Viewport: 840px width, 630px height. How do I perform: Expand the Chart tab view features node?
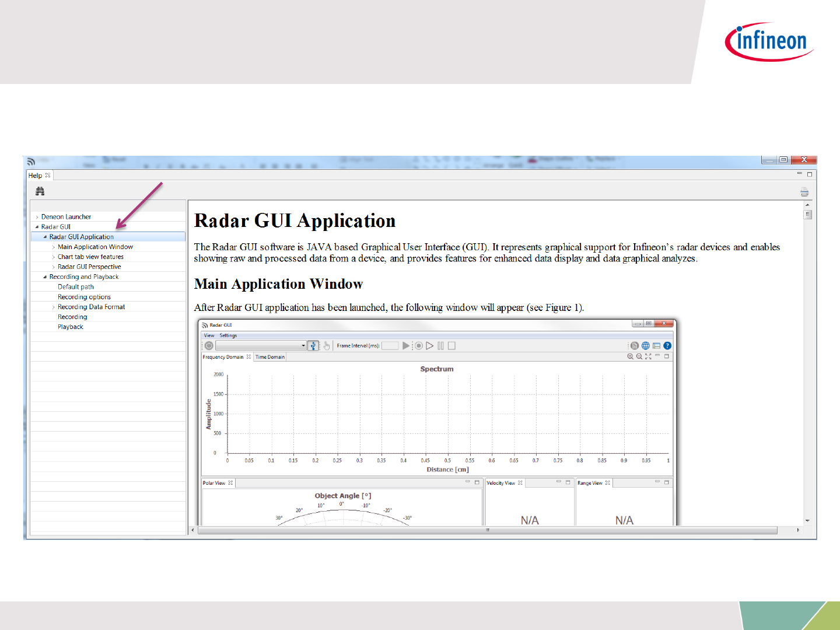tap(53, 257)
